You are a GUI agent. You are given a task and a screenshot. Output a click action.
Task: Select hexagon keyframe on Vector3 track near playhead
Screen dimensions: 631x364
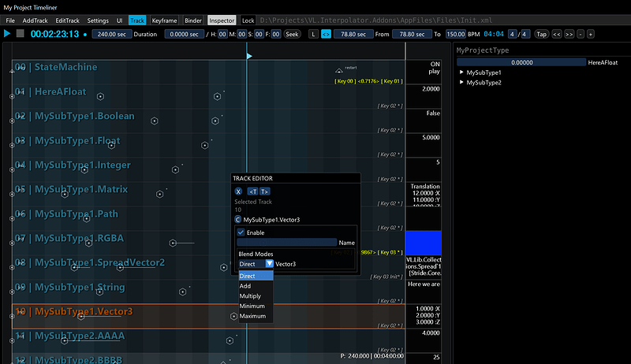[233, 317]
